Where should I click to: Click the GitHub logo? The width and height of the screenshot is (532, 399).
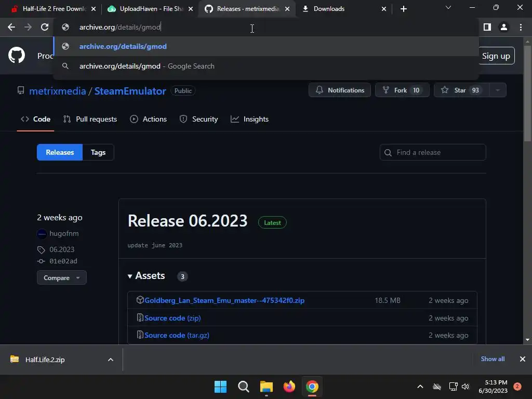17,55
